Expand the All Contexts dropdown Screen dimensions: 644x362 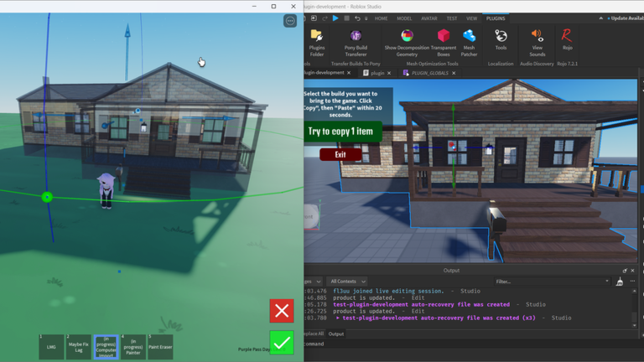point(347,282)
